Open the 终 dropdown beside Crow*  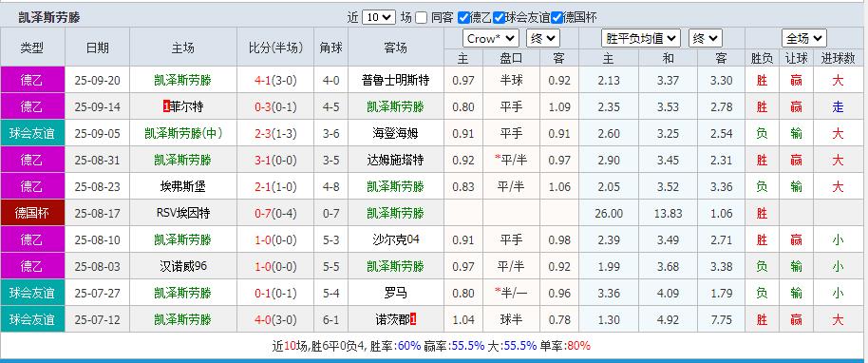[x=543, y=38]
